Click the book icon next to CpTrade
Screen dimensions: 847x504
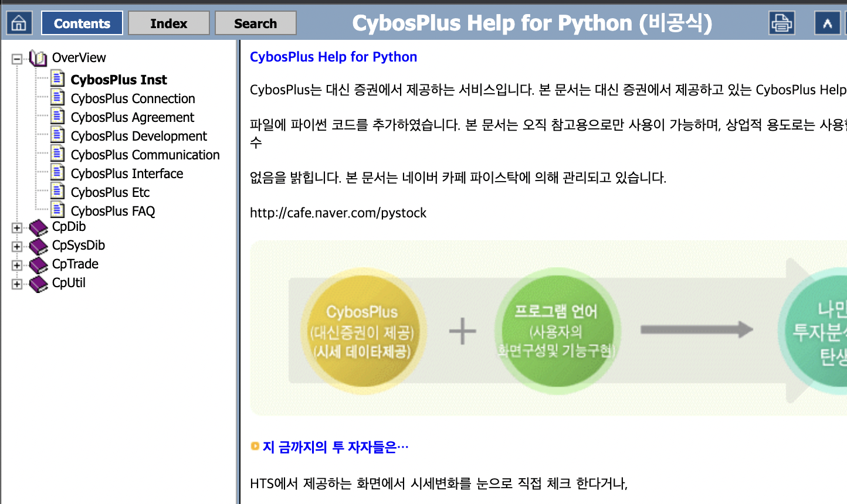[x=38, y=264]
